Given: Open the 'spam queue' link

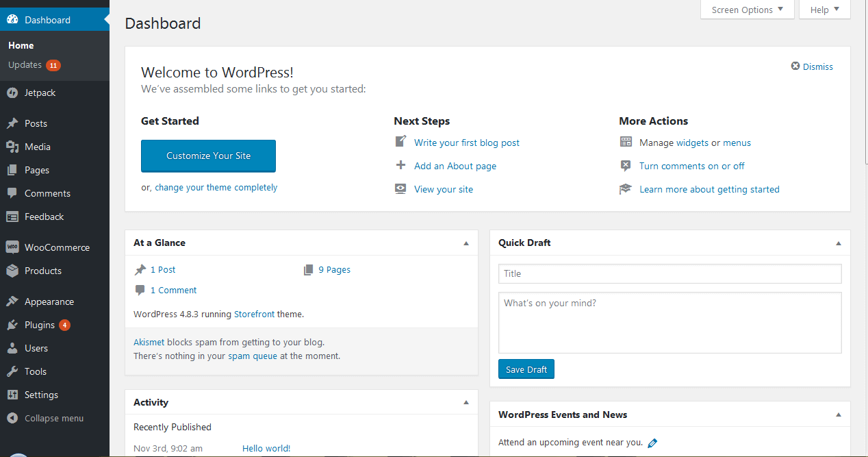Looking at the screenshot, I should 253,356.
